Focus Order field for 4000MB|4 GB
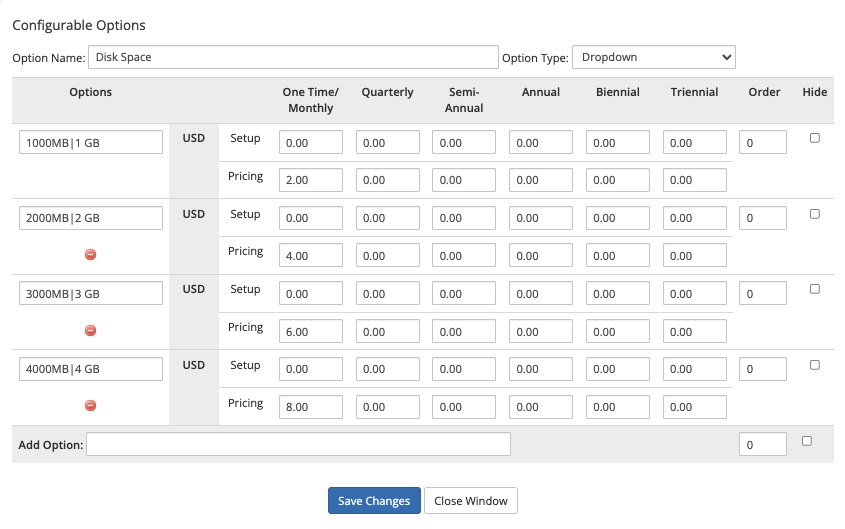The height and width of the screenshot is (529, 845). tap(763, 369)
